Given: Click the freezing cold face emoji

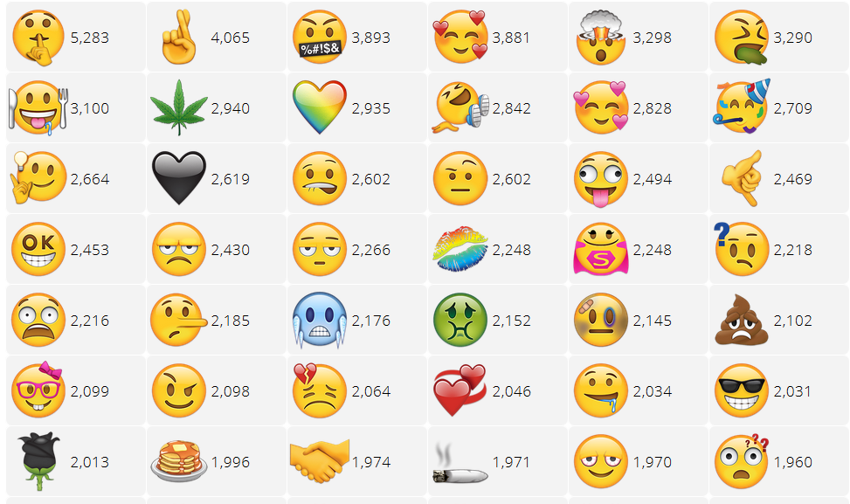Looking at the screenshot, I should pos(319,320).
